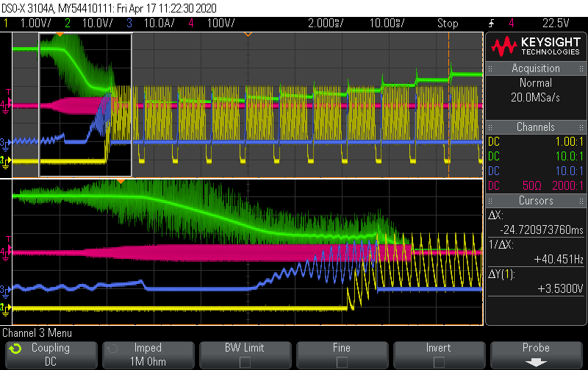This screenshot has width=588, height=370.
Task: Open the Acquisition panel header
Action: coord(536,68)
